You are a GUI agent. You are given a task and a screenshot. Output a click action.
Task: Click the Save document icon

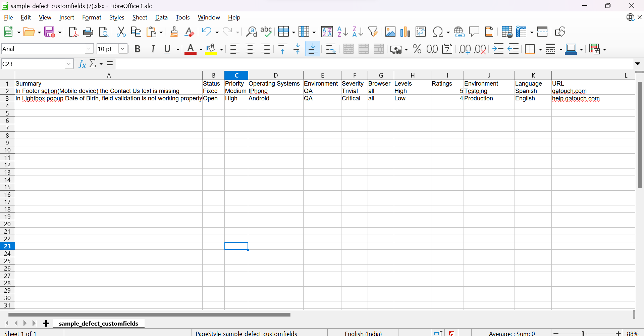(x=50, y=32)
